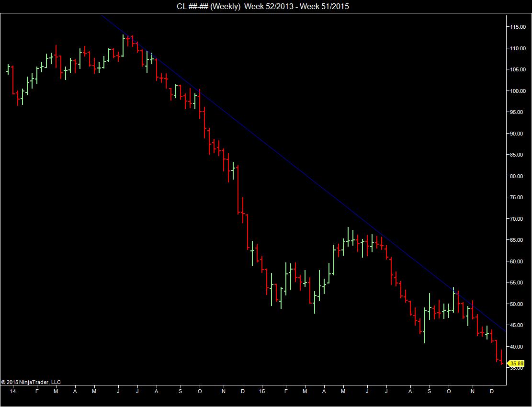
Task: Click the 110.00 price axis label
Action: click(518, 48)
